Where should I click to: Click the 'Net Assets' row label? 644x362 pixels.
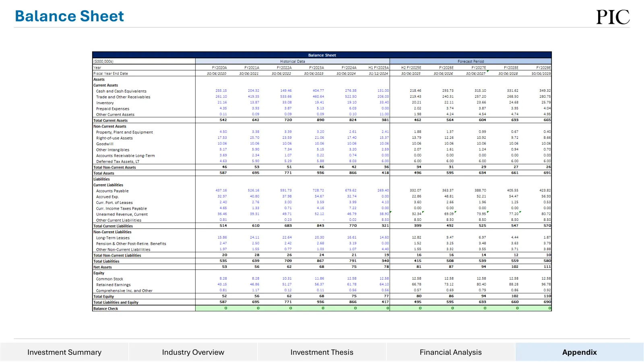point(103,267)
